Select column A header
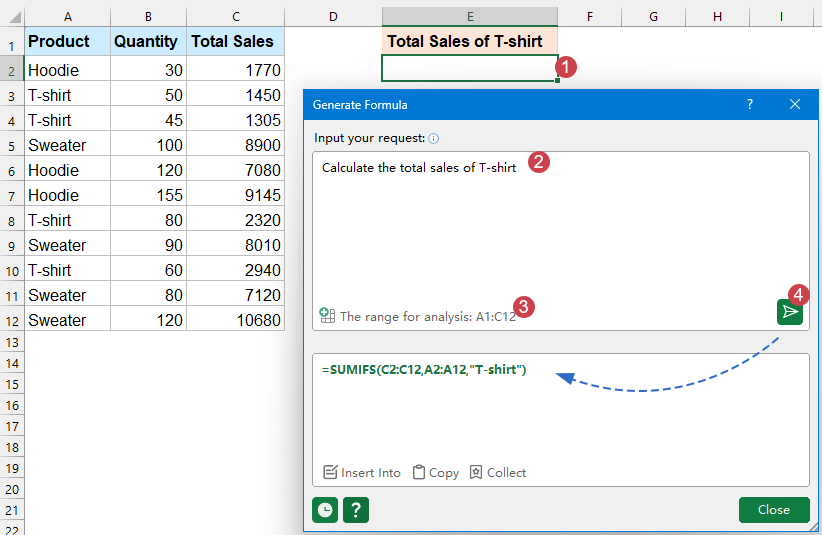This screenshot has width=822, height=535. 67,17
